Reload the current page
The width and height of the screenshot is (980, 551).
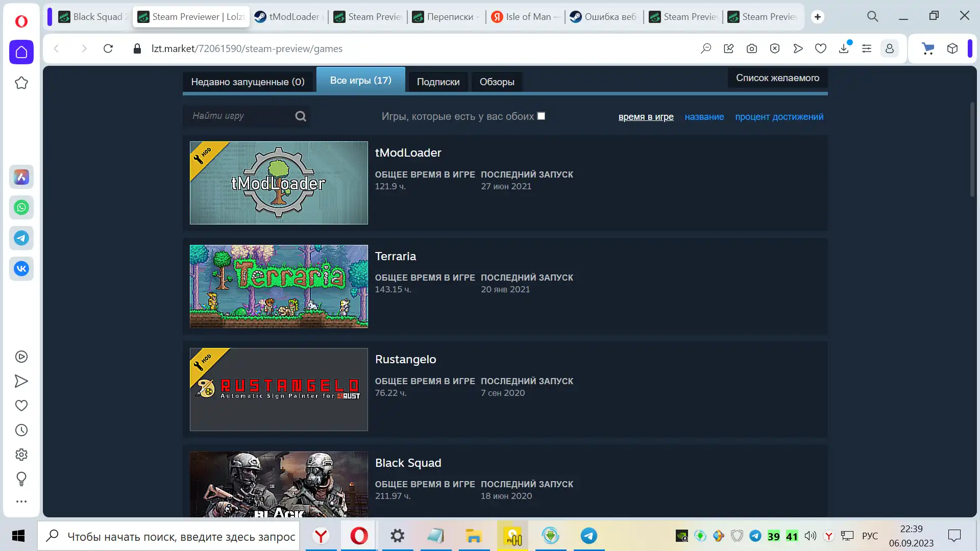point(108,48)
